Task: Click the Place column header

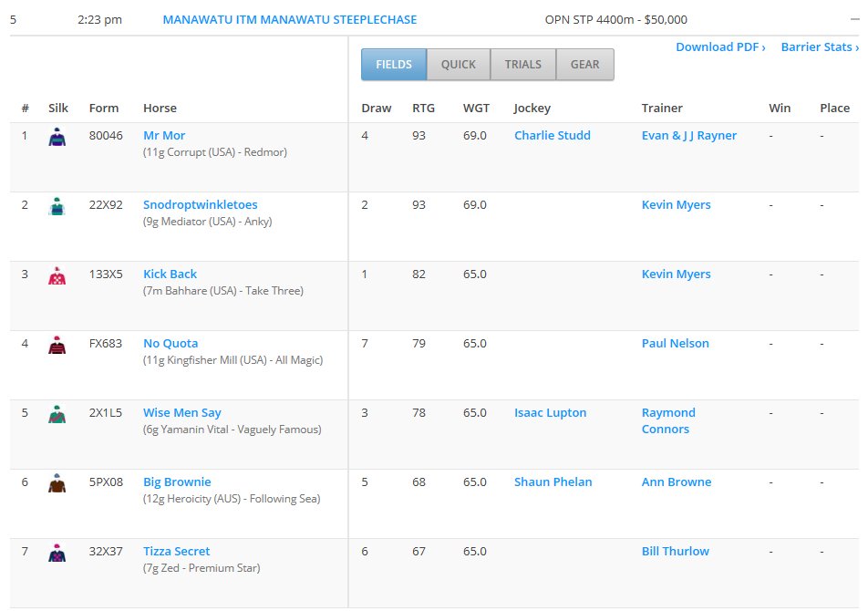Action: 835,108
